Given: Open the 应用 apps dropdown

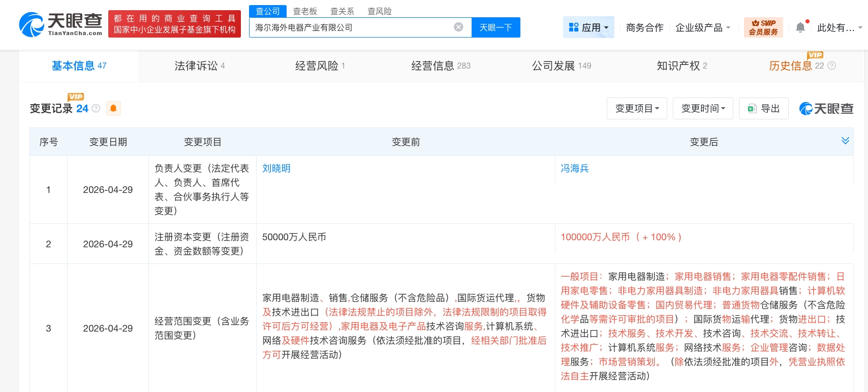Looking at the screenshot, I should [588, 27].
